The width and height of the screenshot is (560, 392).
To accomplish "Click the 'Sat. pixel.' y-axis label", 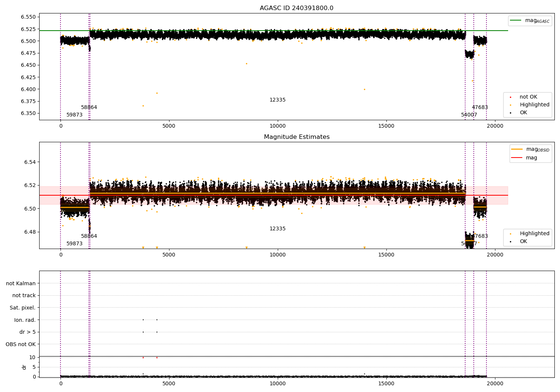I will 22,308.
